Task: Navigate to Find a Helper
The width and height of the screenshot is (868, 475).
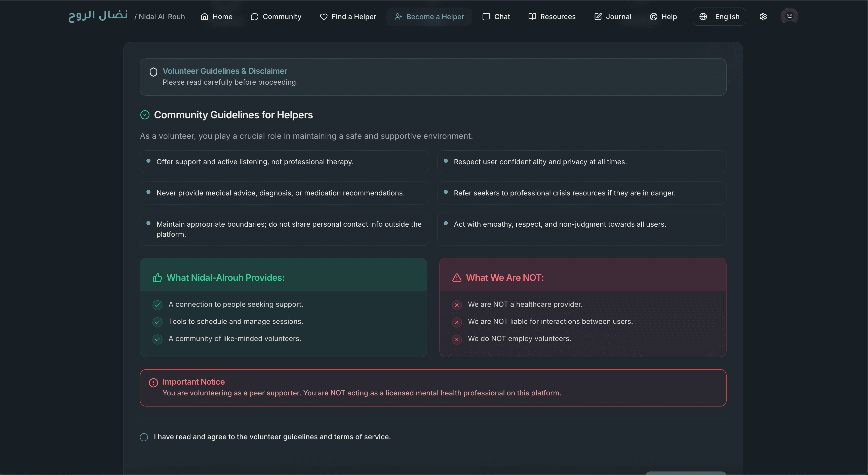Action: click(348, 17)
